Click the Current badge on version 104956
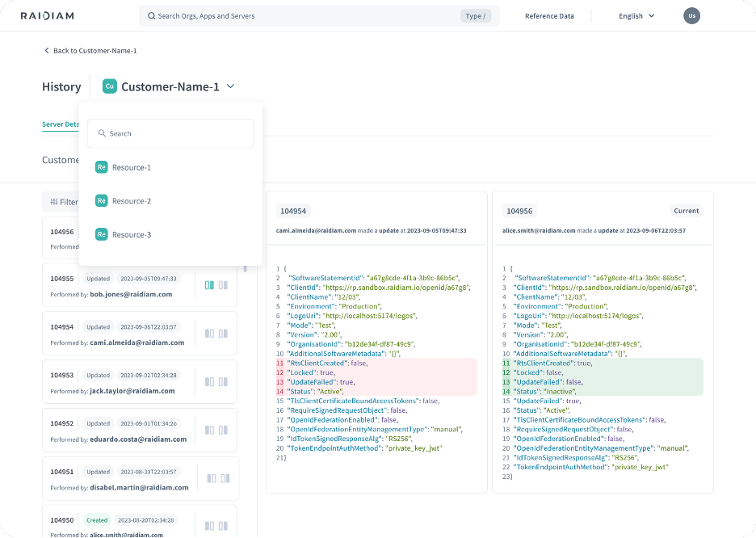 [686, 211]
